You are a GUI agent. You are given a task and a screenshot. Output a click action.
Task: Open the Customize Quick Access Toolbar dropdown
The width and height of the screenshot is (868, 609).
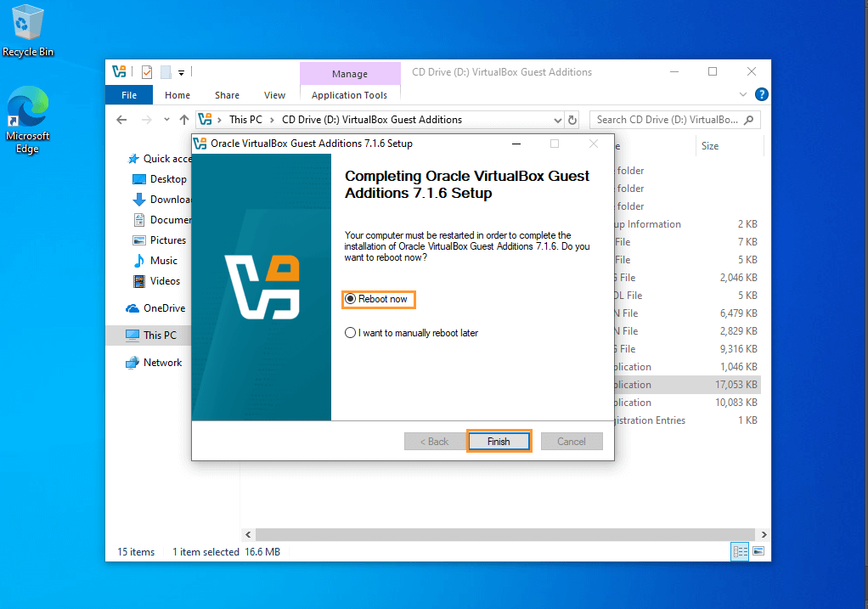coord(181,72)
